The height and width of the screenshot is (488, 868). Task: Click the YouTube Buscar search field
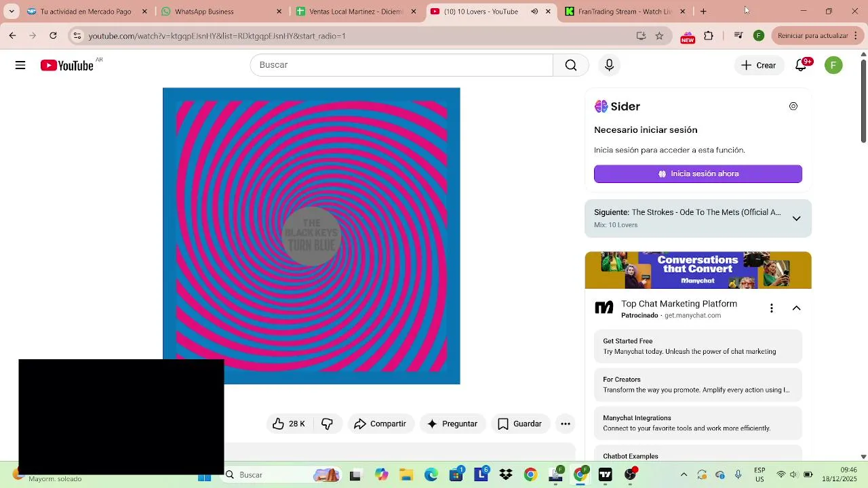(x=401, y=65)
